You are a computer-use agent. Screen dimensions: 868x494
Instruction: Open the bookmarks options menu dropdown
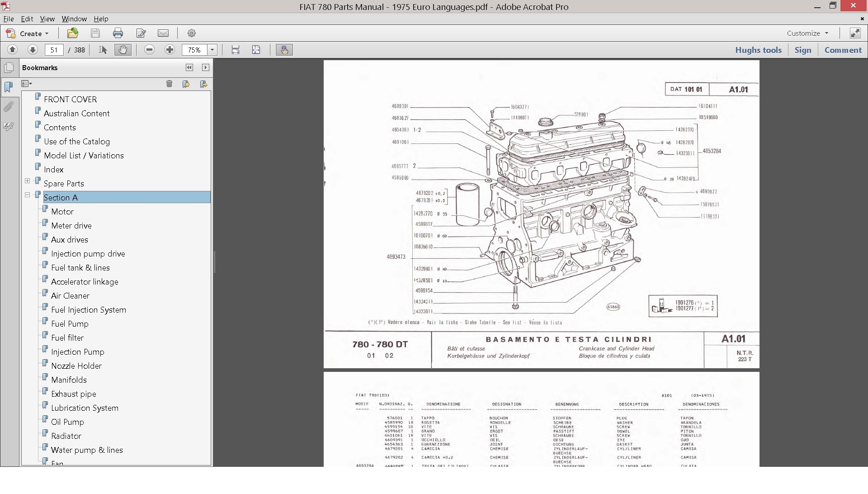(27, 84)
